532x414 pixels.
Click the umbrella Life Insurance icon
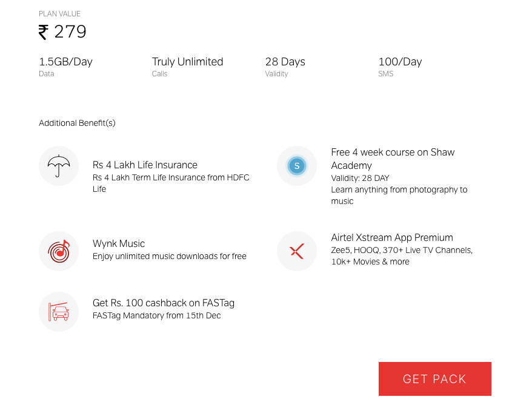click(59, 166)
